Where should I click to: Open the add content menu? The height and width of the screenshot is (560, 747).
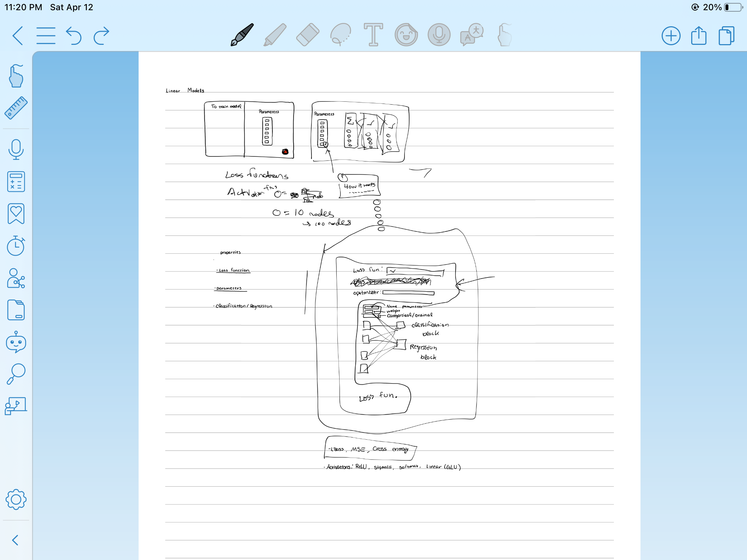pyautogui.click(x=671, y=36)
